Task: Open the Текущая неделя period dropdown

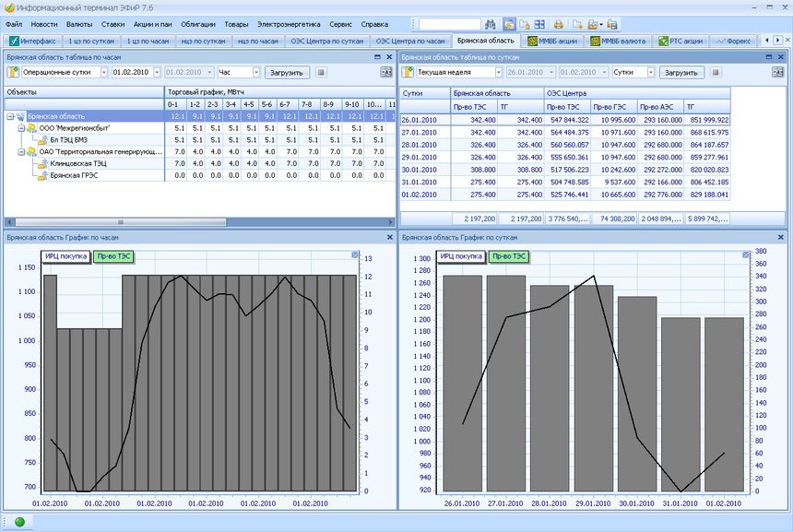Action: [x=497, y=72]
